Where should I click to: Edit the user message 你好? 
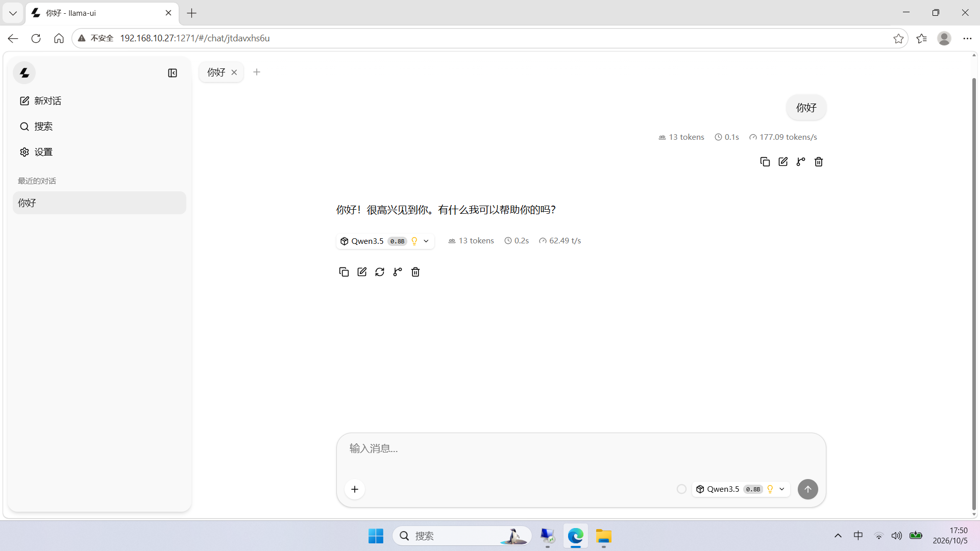(x=783, y=162)
